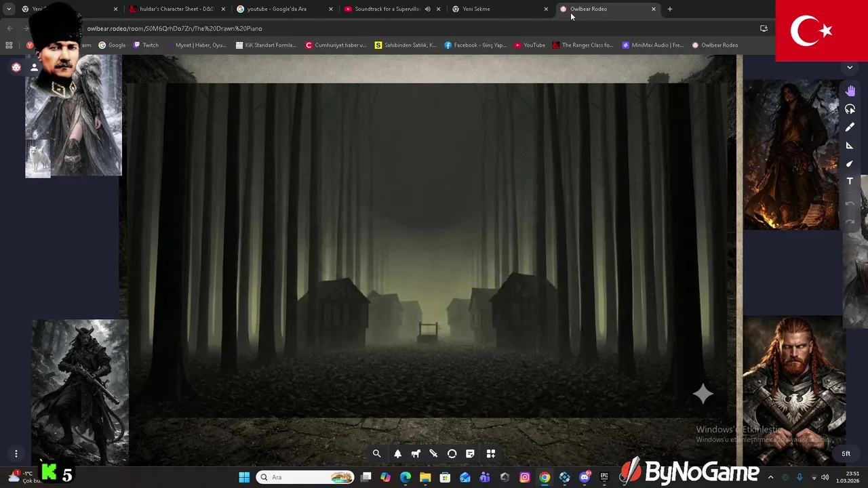Show hidden system tray icons
868x488 pixels.
[770, 477]
